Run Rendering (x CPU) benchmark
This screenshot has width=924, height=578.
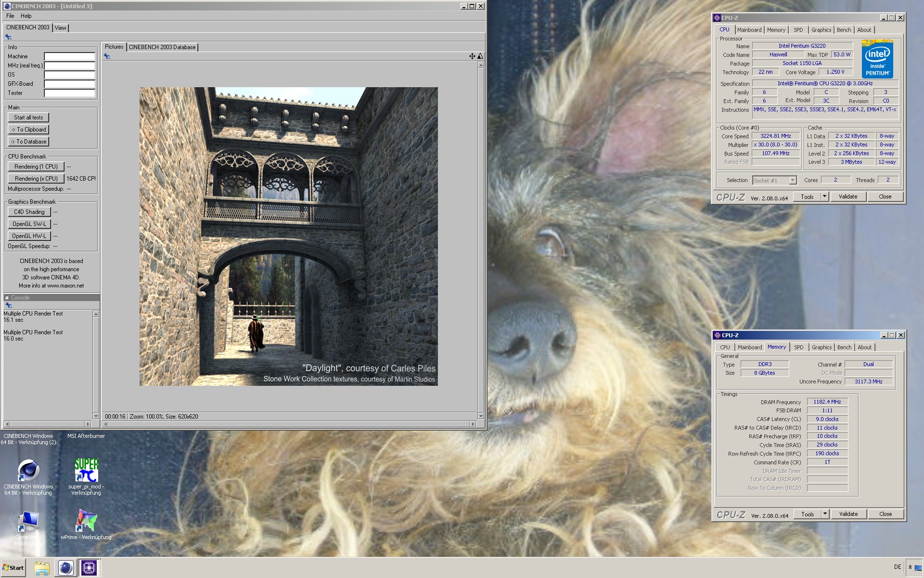point(36,179)
